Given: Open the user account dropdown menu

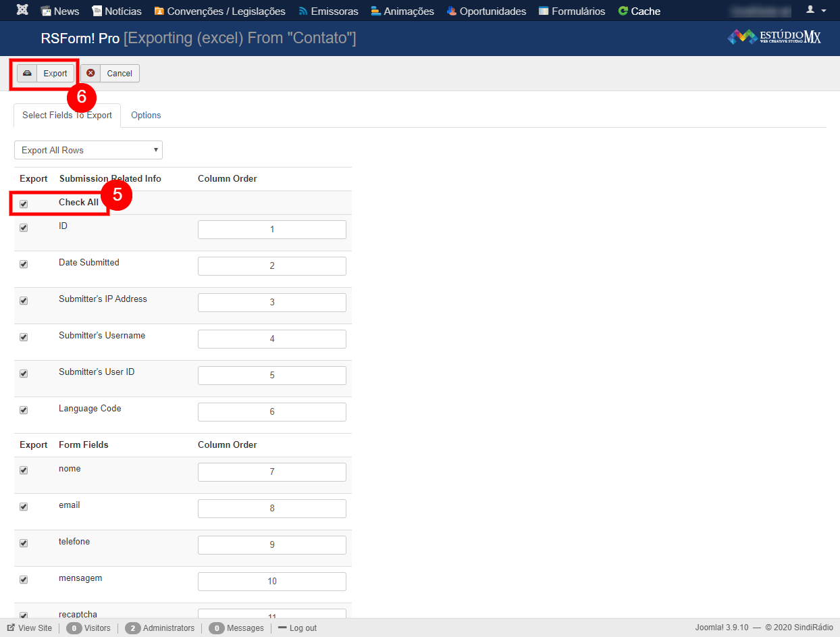Looking at the screenshot, I should 816,11.
